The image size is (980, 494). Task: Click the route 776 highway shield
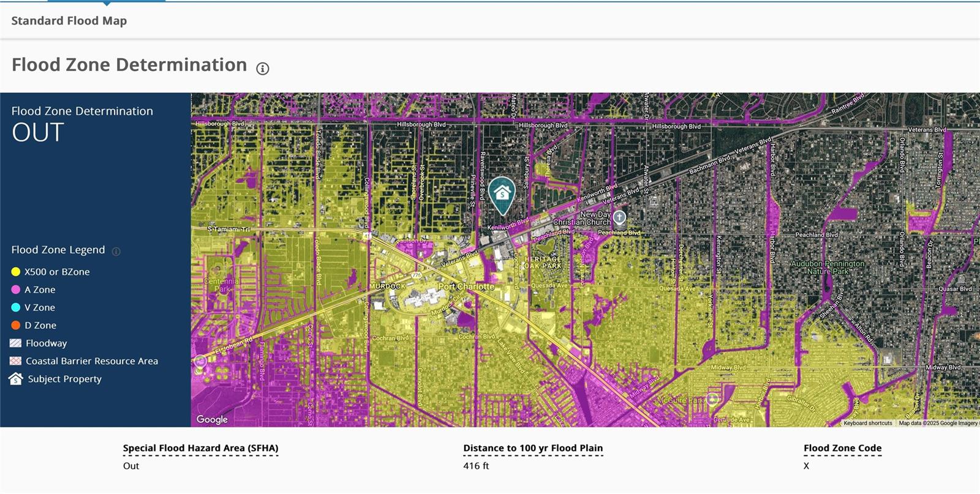417,275
